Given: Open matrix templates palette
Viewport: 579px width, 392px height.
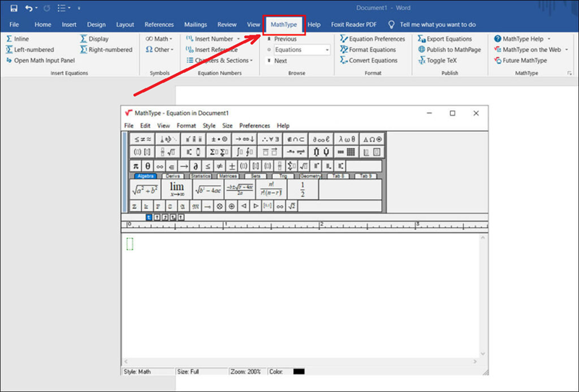Looking at the screenshot, I should click(347, 152).
